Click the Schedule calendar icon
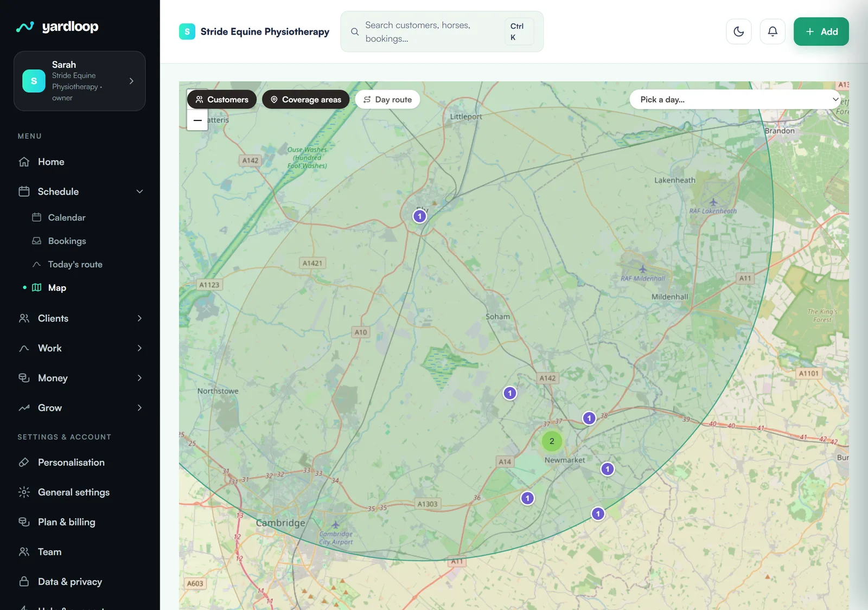 [x=24, y=191]
